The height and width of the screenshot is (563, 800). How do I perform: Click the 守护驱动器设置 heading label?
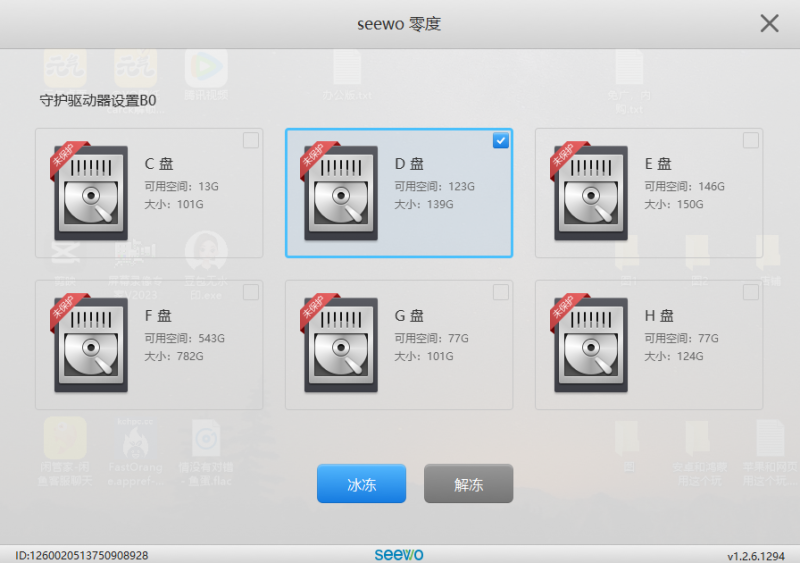point(98,100)
